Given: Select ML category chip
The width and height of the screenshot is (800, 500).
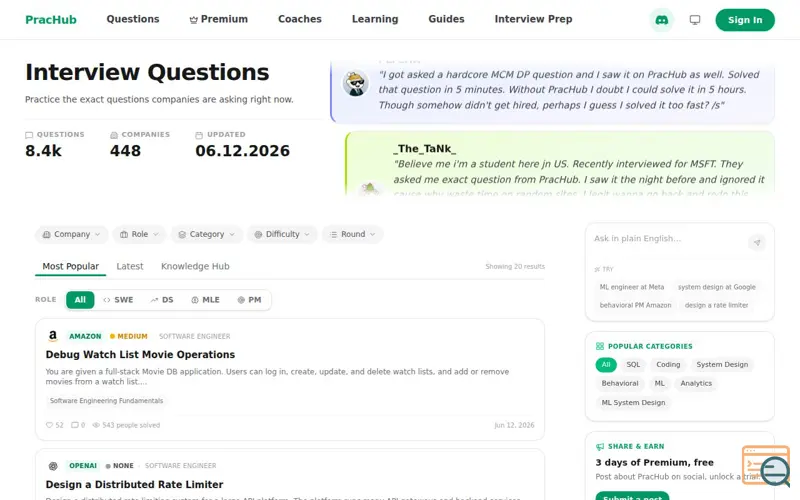Looking at the screenshot, I should (659, 383).
